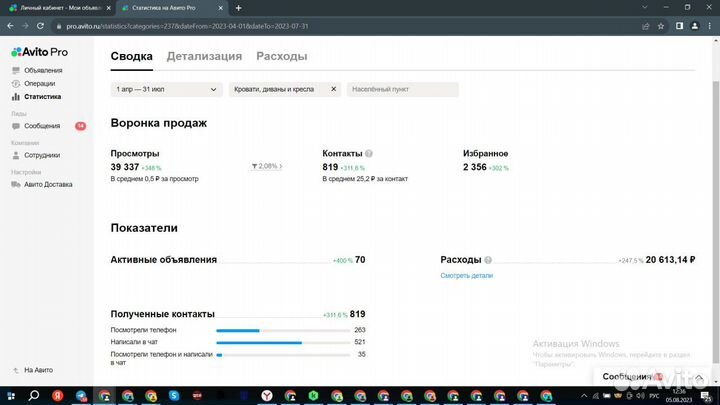The width and height of the screenshot is (720, 405).
Task: Click the Населённый пункт input field
Action: point(403,90)
